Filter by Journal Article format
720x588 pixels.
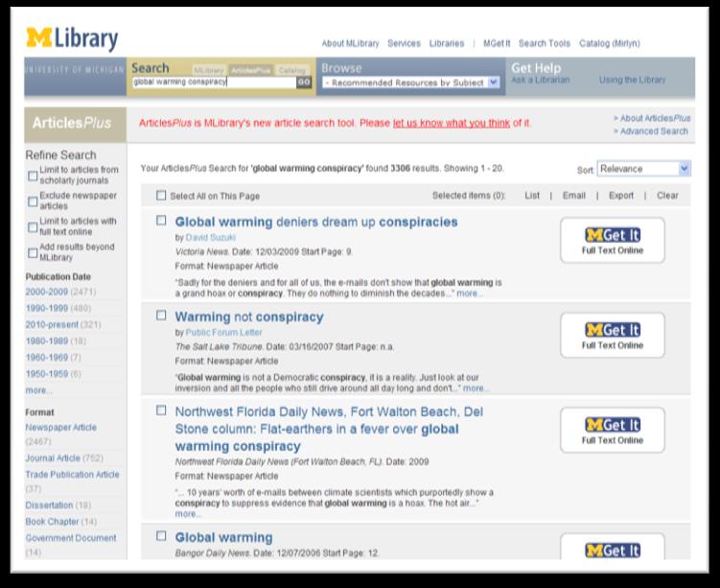[x=53, y=458]
